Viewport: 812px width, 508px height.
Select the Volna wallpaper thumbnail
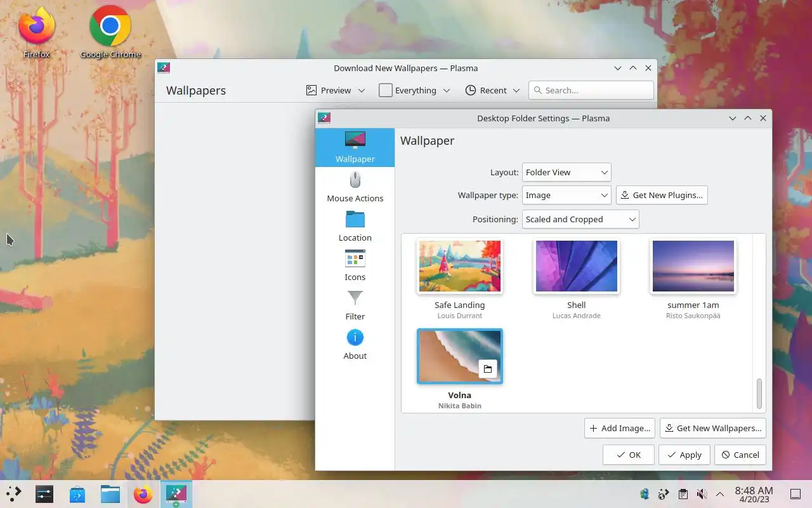(460, 356)
